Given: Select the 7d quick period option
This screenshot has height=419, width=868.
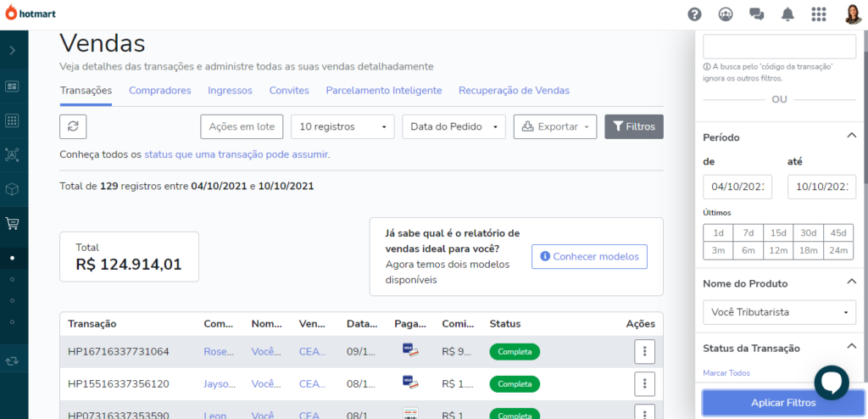Looking at the screenshot, I should 748,232.
